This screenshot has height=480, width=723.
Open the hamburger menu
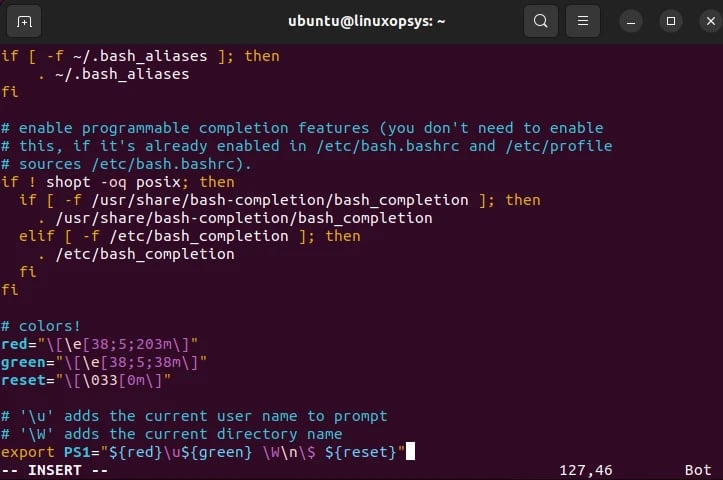(583, 21)
